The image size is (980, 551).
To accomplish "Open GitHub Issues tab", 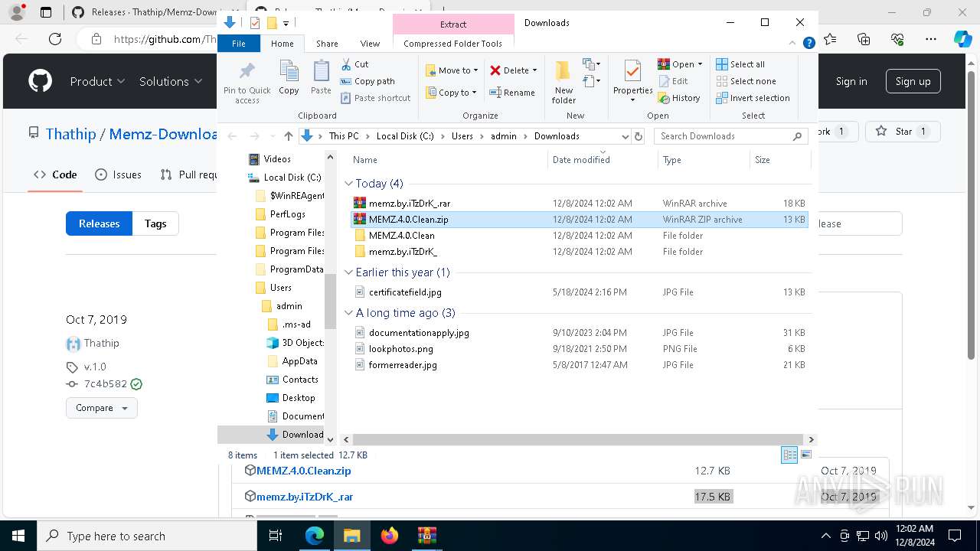I will click(x=118, y=174).
